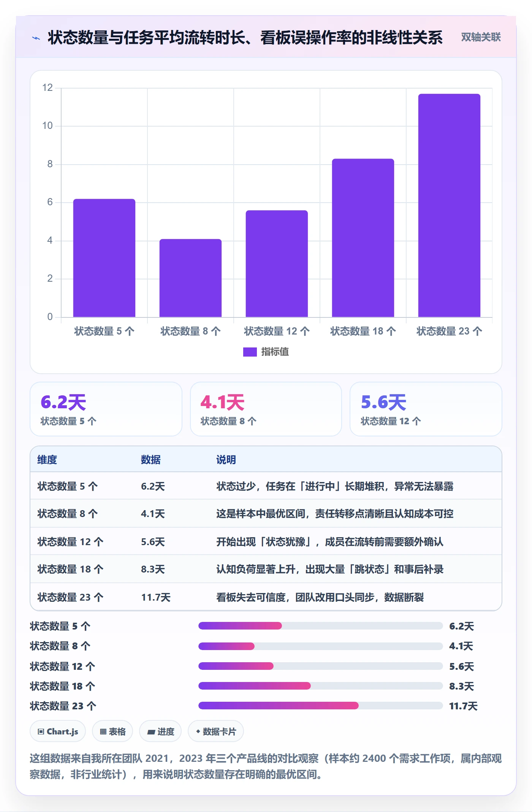
Task: Click the 5.6天 value in the table
Action: pyautogui.click(x=153, y=542)
